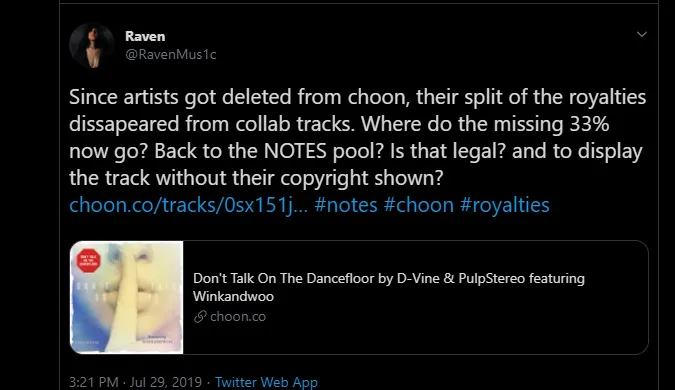675x390 pixels.
Task: Follow the choon.co/tracks/0sx151j… link
Action: tap(189, 205)
